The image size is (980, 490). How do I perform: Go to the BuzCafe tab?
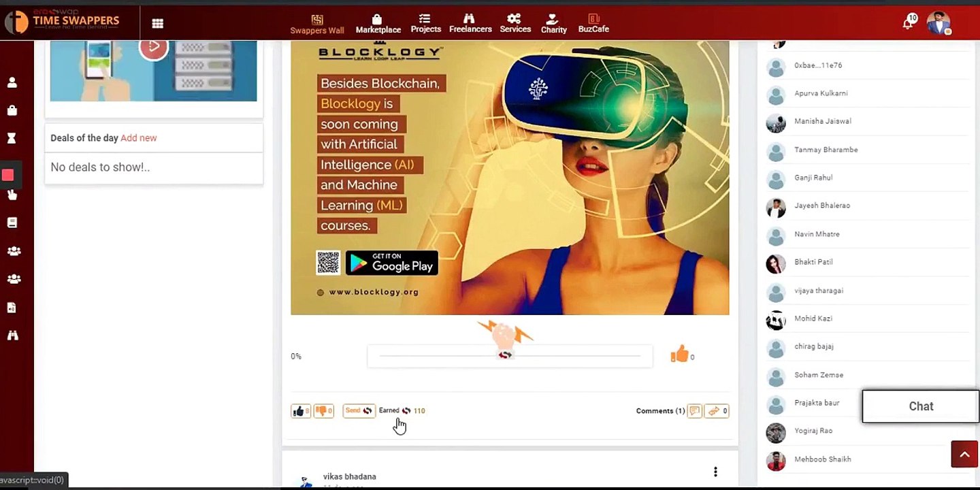(x=593, y=24)
